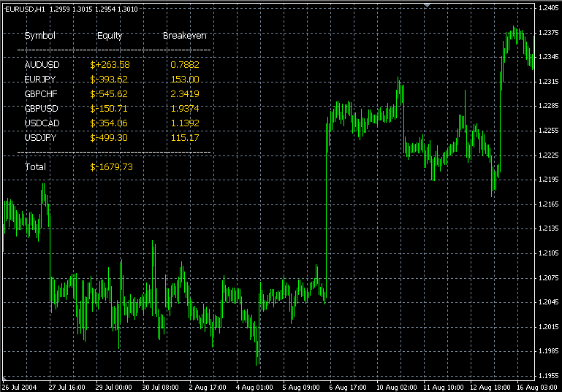
Task: Click the AUDUSD symbol row label
Action: tap(42, 65)
